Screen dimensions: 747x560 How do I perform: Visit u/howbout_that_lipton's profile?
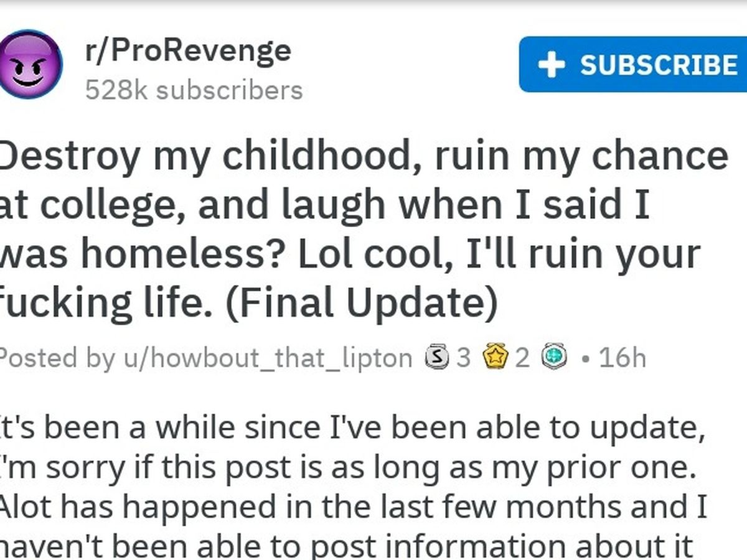[267, 358]
